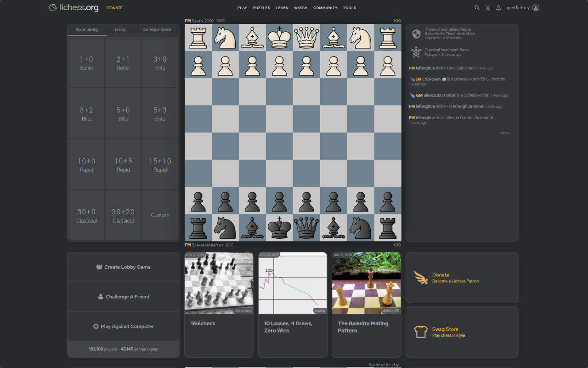588x368 pixels.
Task: Click the 102,100 players count
Action: pyautogui.click(x=103, y=349)
